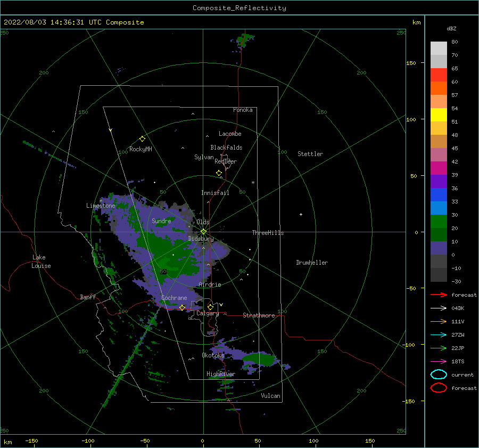
Task: Click the Ponoka city label
Action: click(x=243, y=110)
